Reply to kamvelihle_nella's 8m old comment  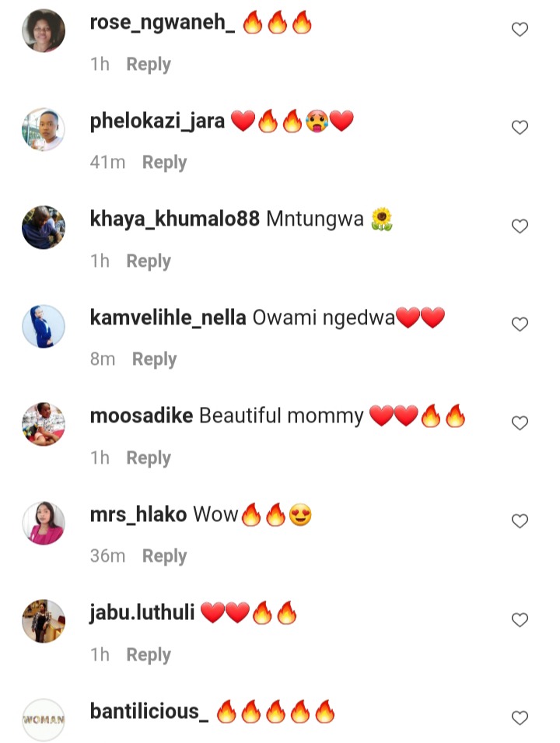[x=154, y=359]
